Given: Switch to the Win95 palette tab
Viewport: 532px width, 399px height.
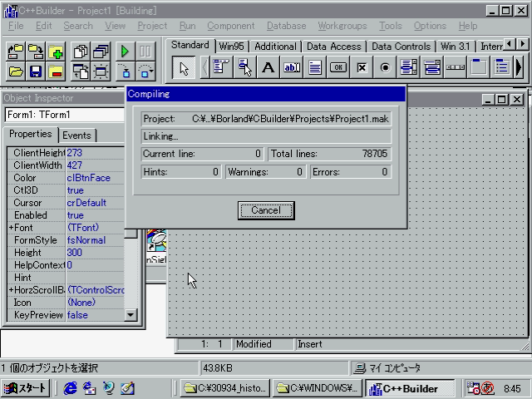Looking at the screenshot, I should (231, 47).
